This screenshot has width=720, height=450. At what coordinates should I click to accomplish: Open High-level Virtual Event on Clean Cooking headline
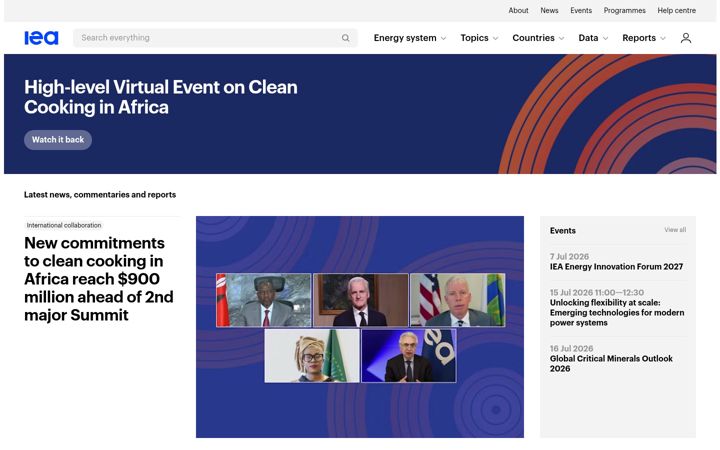pyautogui.click(x=161, y=97)
